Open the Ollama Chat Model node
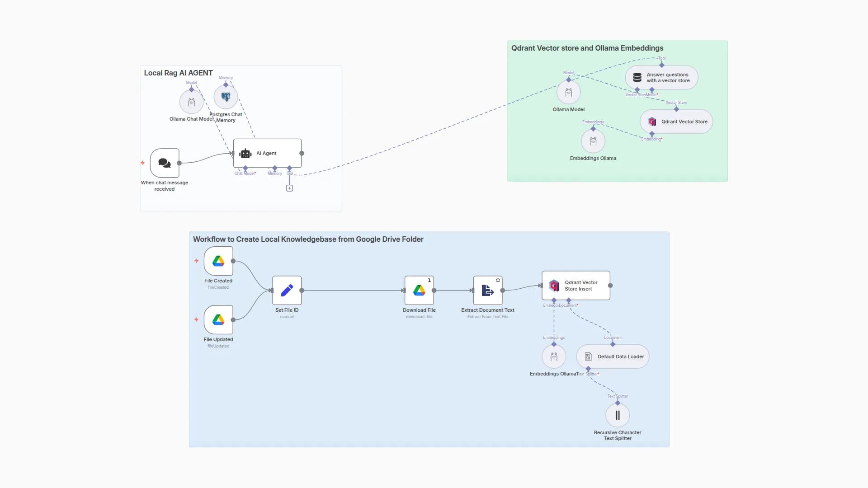868x488 pixels. [191, 102]
